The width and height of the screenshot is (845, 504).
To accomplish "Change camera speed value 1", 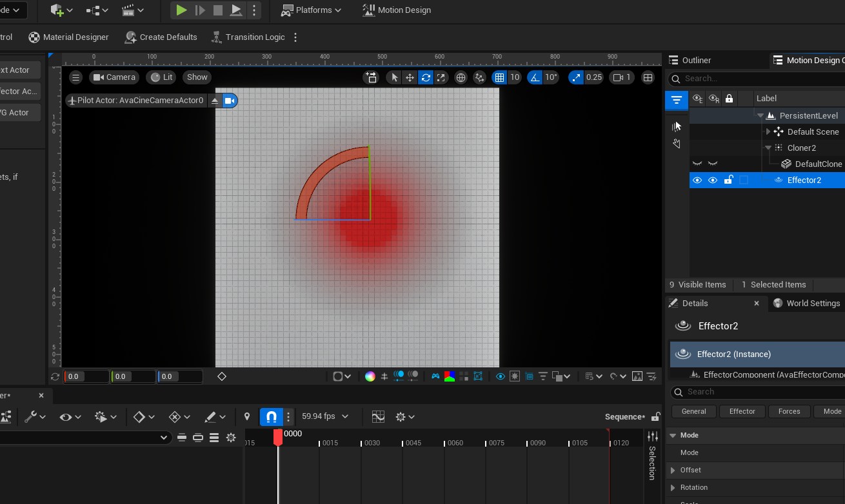I will pyautogui.click(x=622, y=77).
